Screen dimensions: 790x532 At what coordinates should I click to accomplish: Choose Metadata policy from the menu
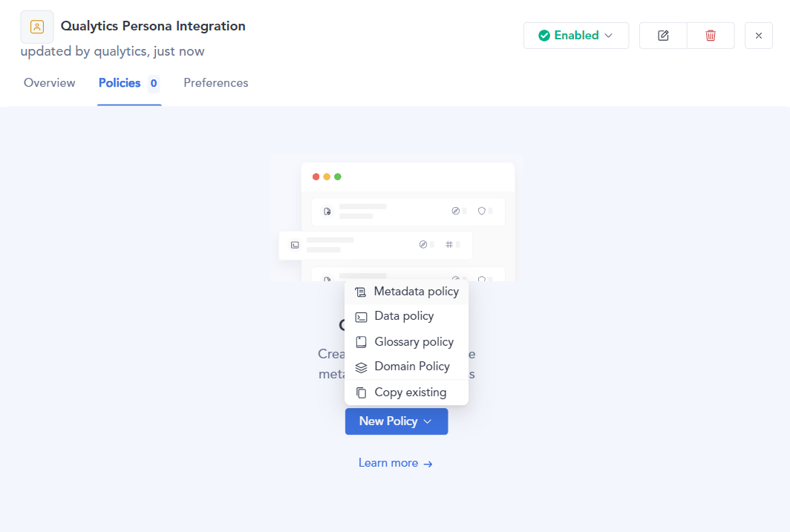416,292
